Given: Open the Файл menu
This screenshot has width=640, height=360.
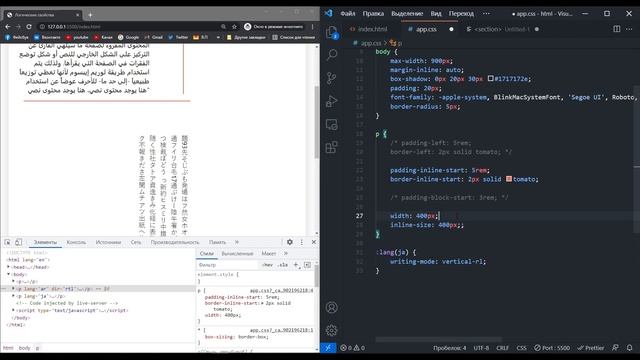Looking at the screenshot, I should 347,13.
